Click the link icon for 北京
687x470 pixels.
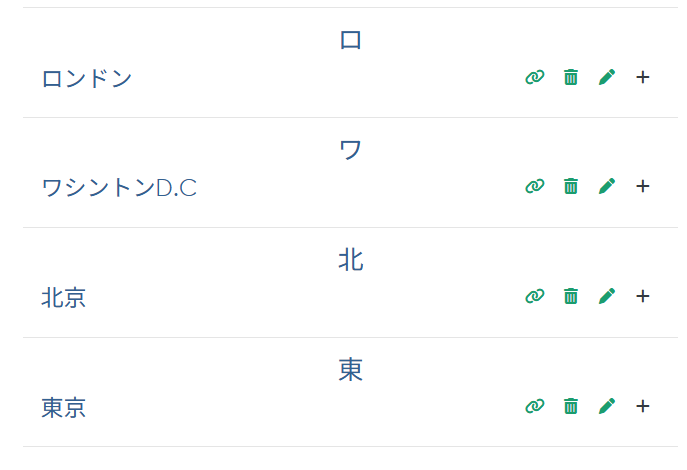pyautogui.click(x=535, y=296)
